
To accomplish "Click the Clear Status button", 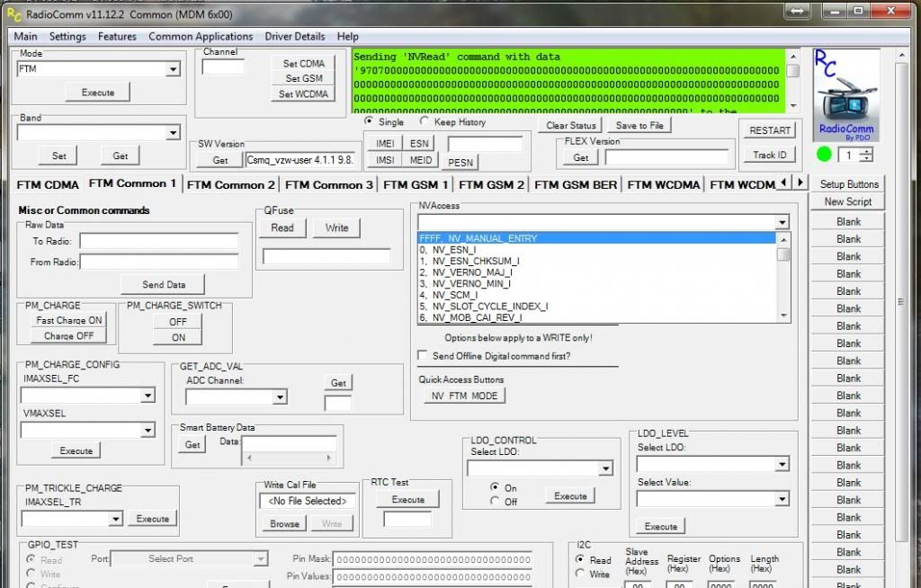I will [x=570, y=125].
